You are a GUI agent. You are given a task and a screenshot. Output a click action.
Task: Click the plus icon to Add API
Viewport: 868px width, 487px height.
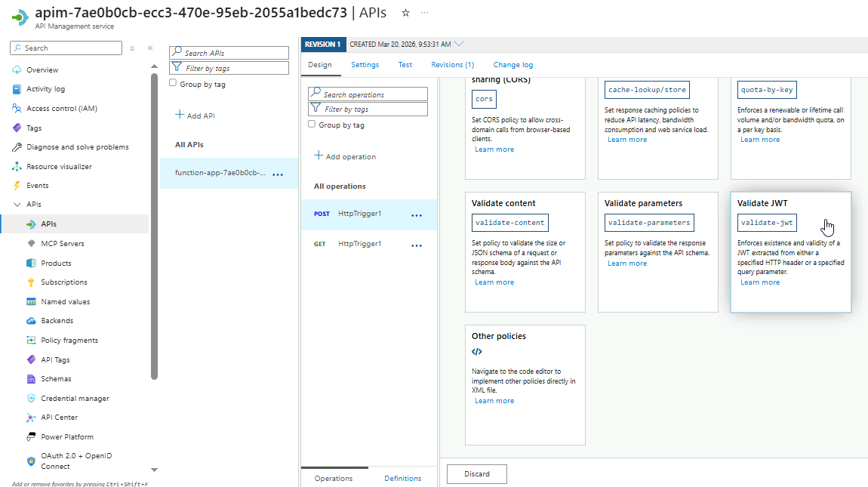pos(180,115)
